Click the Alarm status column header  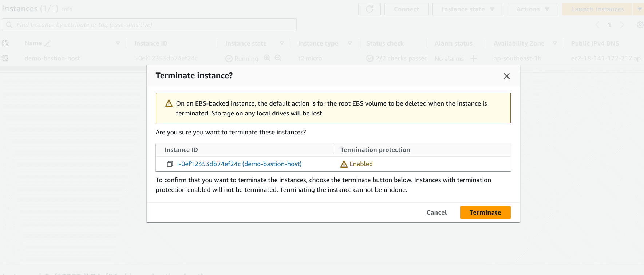pos(453,43)
